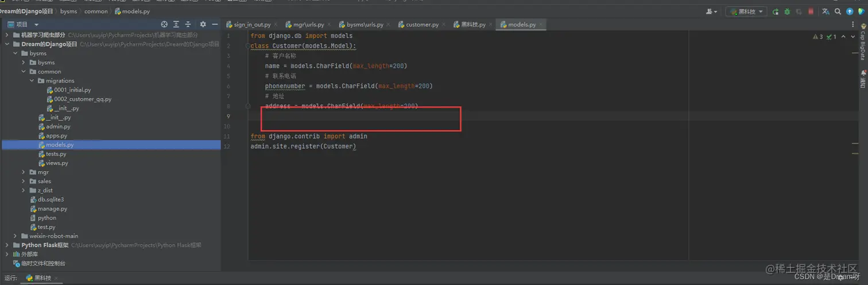
Task: Expand the mgr folder
Action: pyautogui.click(x=24, y=172)
